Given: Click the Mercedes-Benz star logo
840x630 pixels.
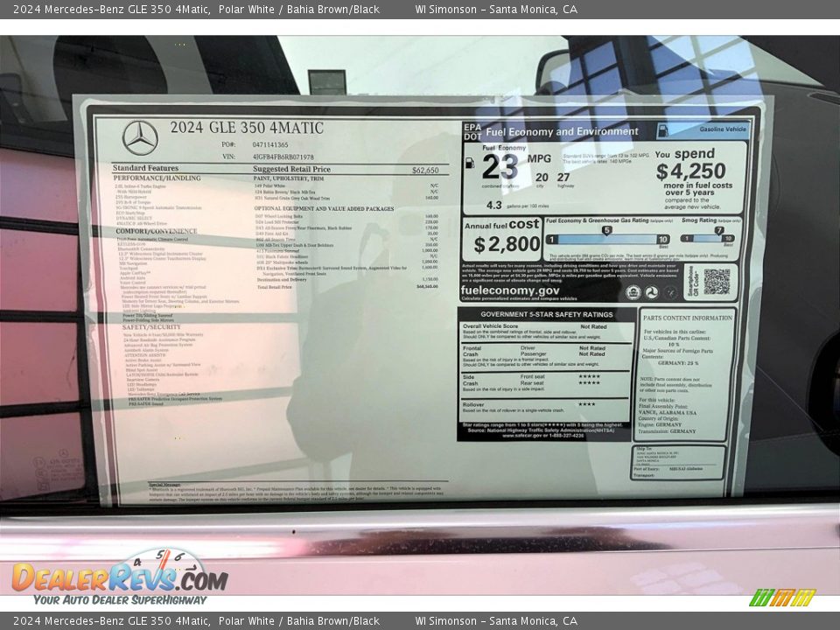Looking at the screenshot, I should tap(140, 138).
